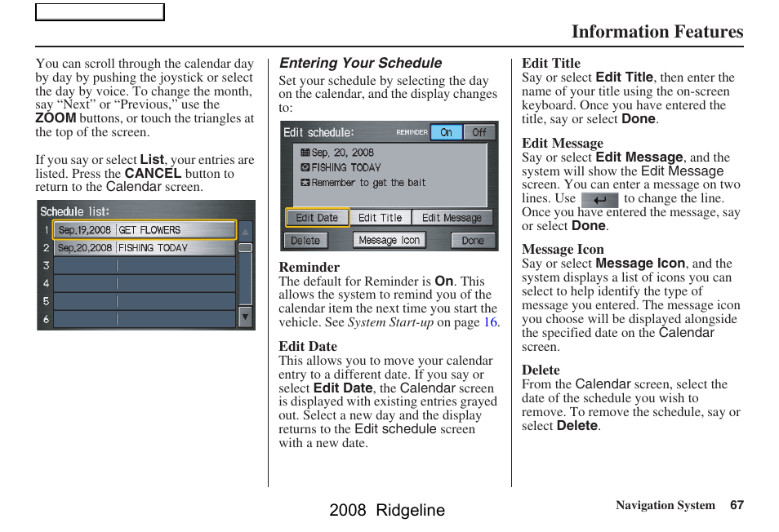Click message icon beside FISHING TODAY
The width and height of the screenshot is (779, 532).
(x=305, y=167)
